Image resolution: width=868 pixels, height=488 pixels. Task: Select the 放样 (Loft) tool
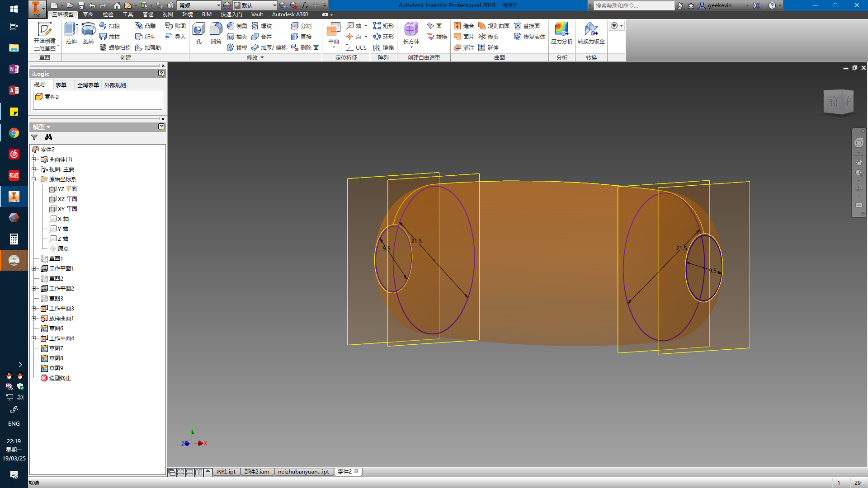coord(109,37)
